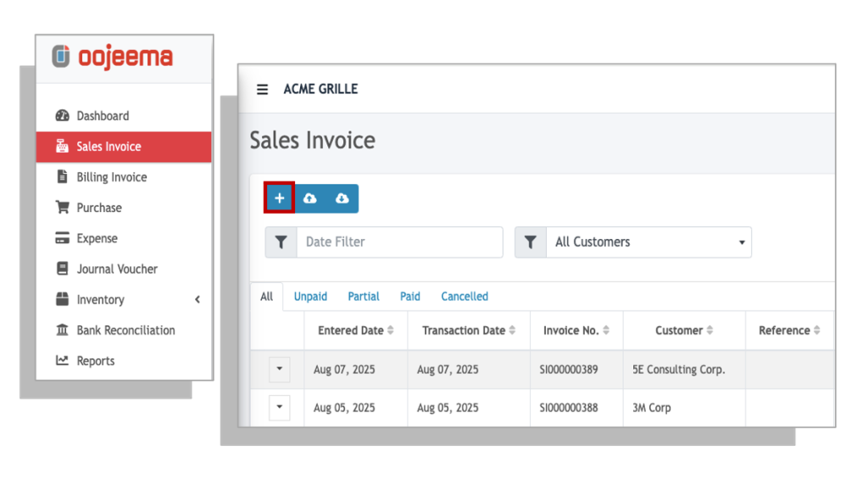The image size is (868, 478).
Task: Open Bank Reconciliation in sidebar
Action: [125, 331]
